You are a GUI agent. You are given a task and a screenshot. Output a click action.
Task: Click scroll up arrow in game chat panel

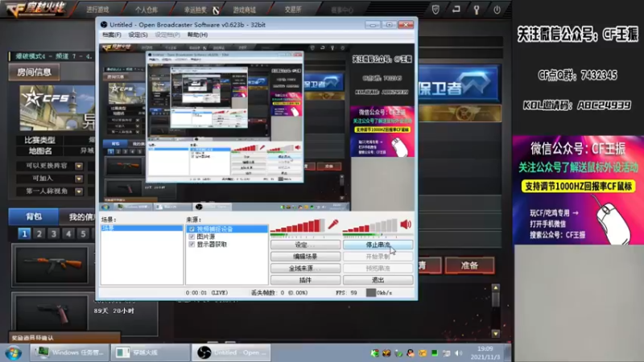point(496,288)
